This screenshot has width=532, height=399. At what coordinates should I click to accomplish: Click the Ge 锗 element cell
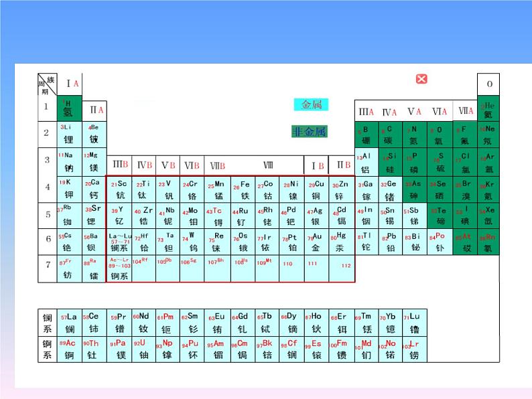coord(391,189)
